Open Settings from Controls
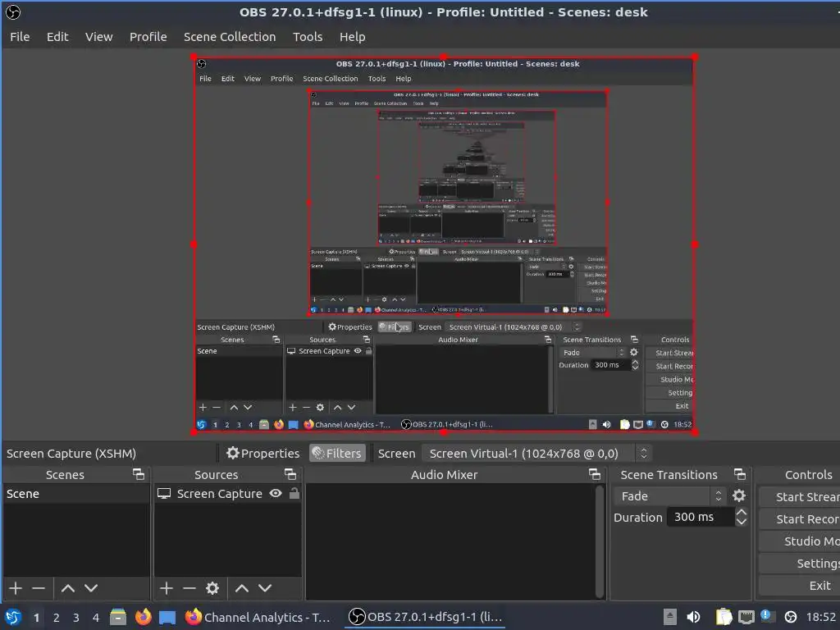840x630 pixels. (x=799, y=564)
